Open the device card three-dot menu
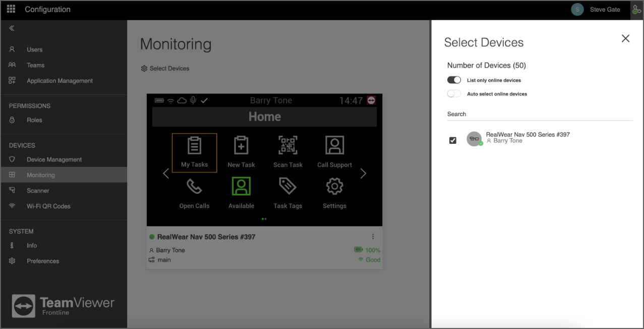The image size is (644, 329). point(373,237)
